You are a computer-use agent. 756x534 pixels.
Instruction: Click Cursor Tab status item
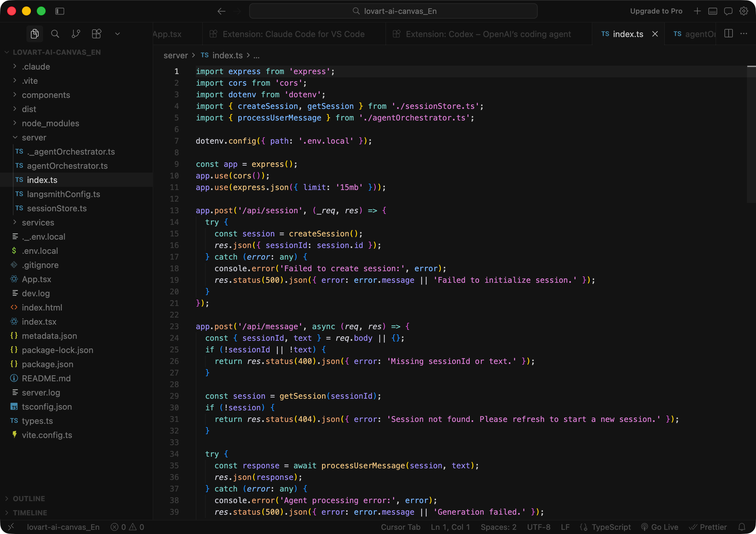(401, 527)
